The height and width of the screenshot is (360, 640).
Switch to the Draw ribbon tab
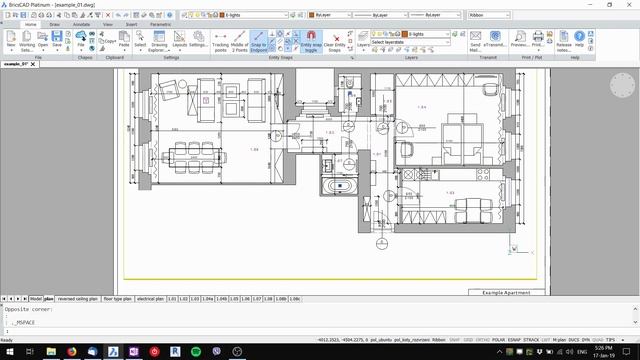(x=55, y=24)
